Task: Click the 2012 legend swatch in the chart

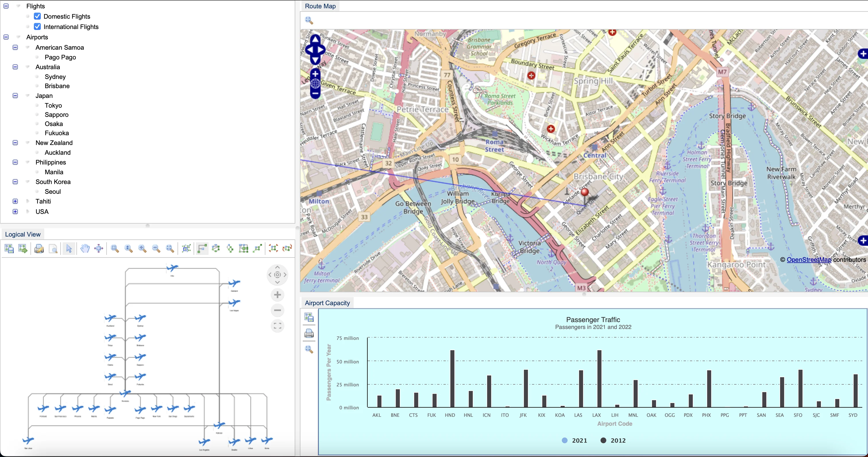Action: (x=603, y=441)
